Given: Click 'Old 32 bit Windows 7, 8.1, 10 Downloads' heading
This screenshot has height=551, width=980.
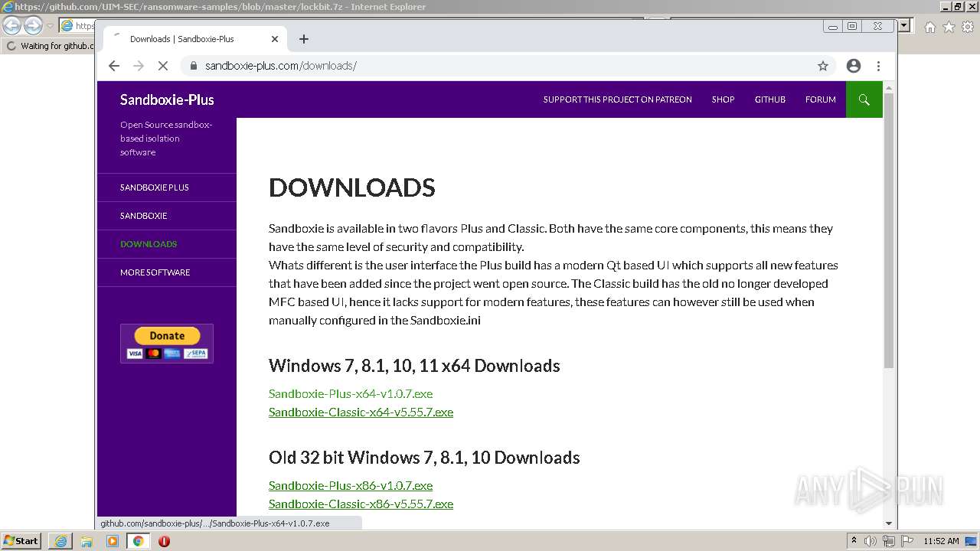Looking at the screenshot, I should pyautogui.click(x=424, y=458).
